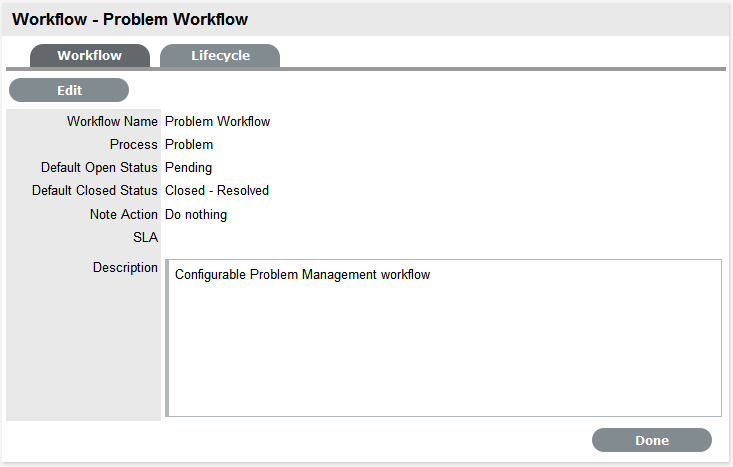Screen dimensions: 733x467
Task: Click the 'Workflow - Problem Workflow' page title
Action: click(130, 19)
